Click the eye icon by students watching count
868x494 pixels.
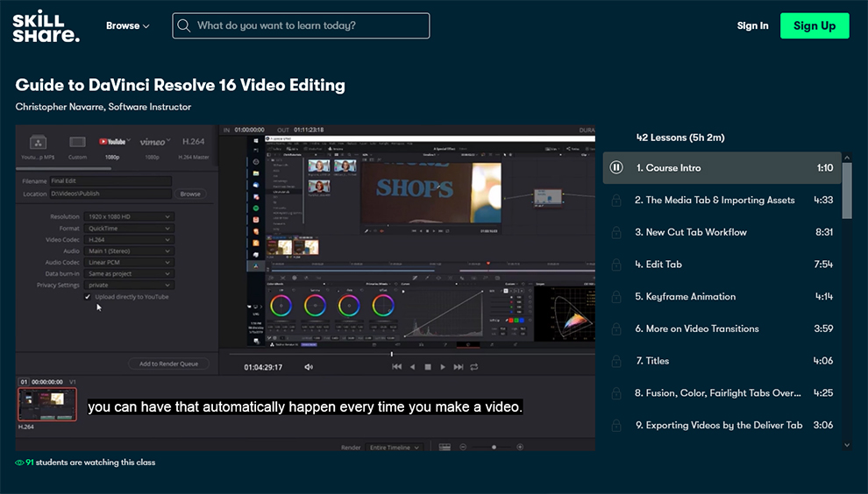click(x=19, y=462)
